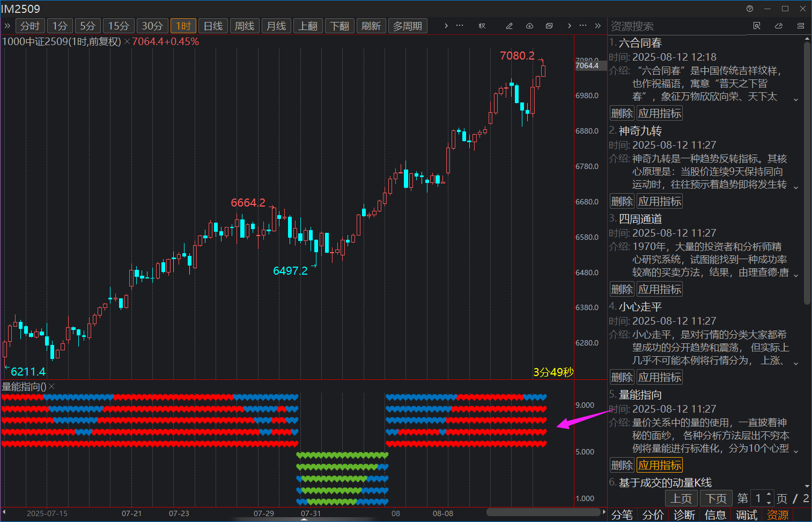The height and width of the screenshot is (522, 812).
Task: Click the chart snapshot icon in toolbar
Action: (549, 26)
